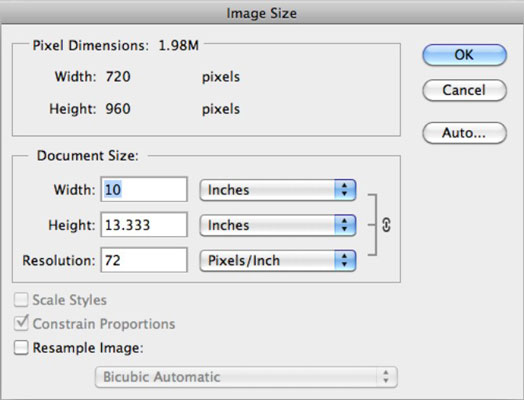Click the Resample Image label text
This screenshot has height=400, width=524.
coord(88,348)
